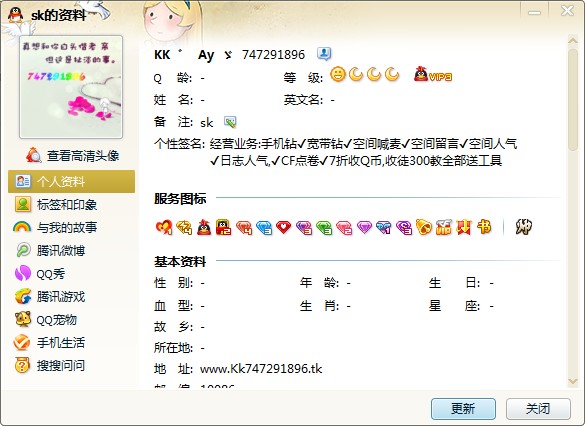Click the red download arrow service icon
Image resolution: width=585 pixels, height=426 pixels.
pyautogui.click(x=463, y=227)
